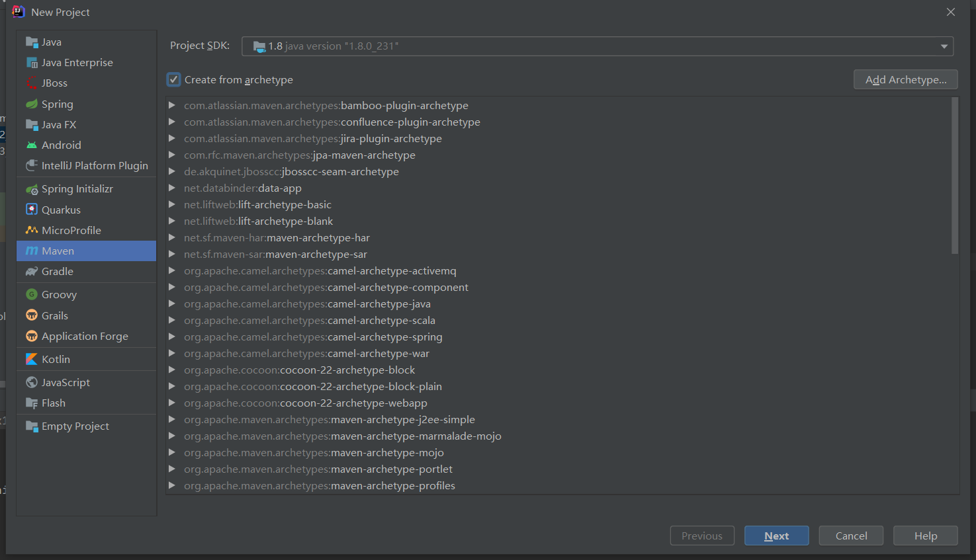Screen dimensions: 976x560
Task: Expand maven-archetype-mojo node
Action: 172,452
